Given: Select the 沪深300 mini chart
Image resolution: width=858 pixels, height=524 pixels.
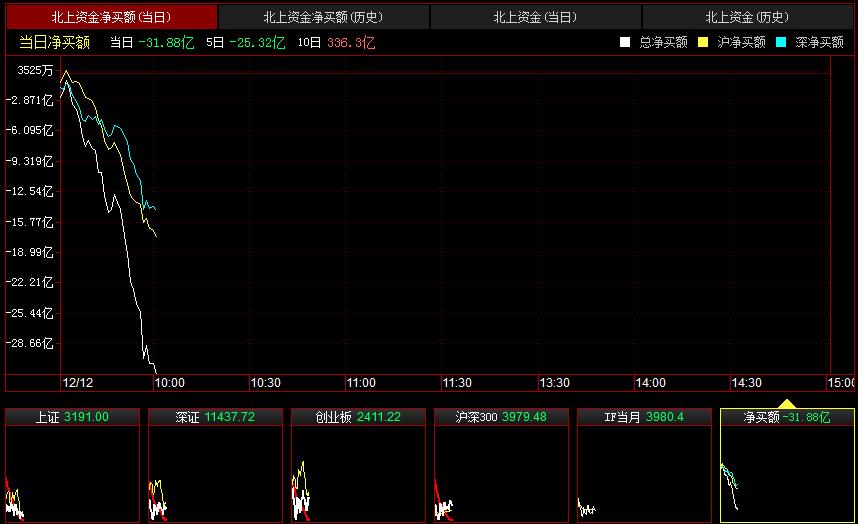Looking at the screenshot, I should [x=501, y=465].
